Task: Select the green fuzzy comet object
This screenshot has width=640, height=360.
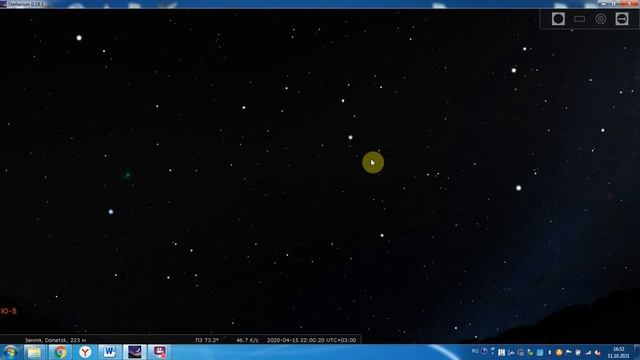Action: pyautogui.click(x=128, y=174)
